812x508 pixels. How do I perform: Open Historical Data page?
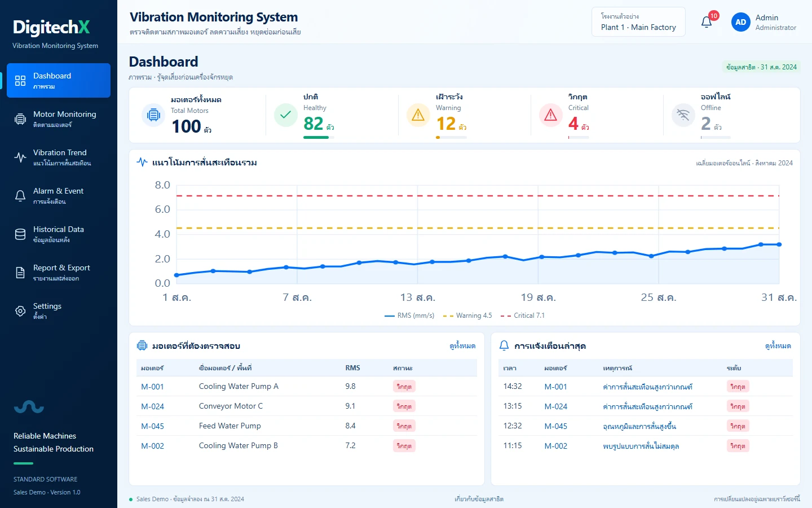pyautogui.click(x=59, y=234)
